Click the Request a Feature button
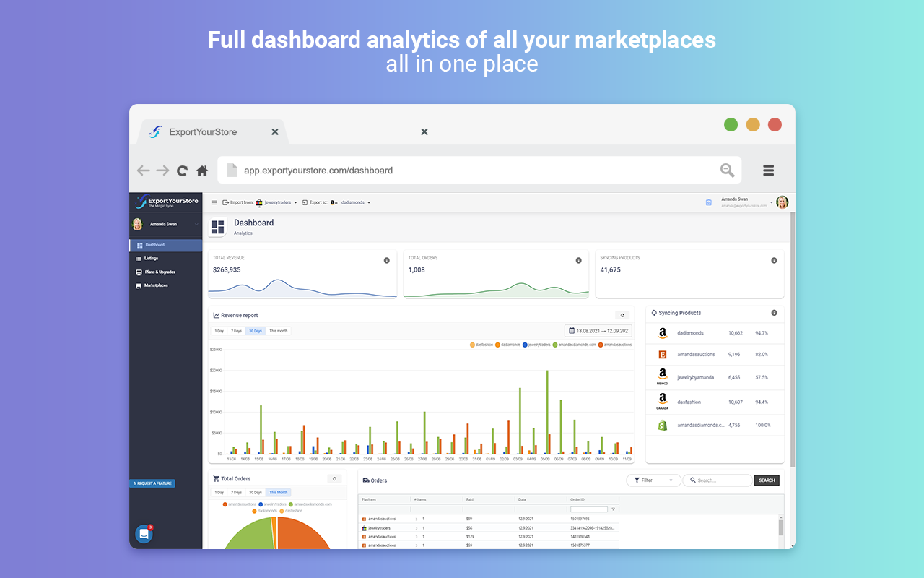 152,483
